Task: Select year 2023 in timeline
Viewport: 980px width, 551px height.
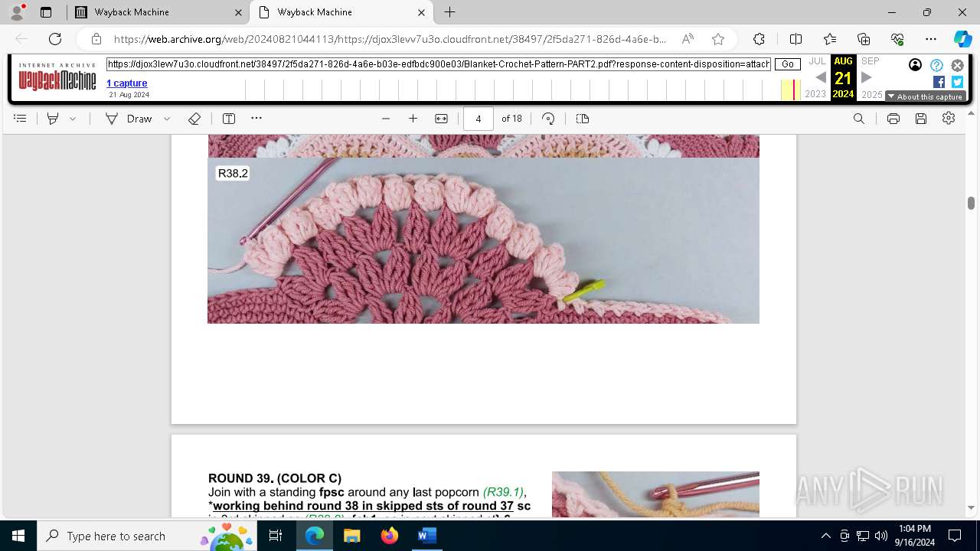Action: click(815, 94)
